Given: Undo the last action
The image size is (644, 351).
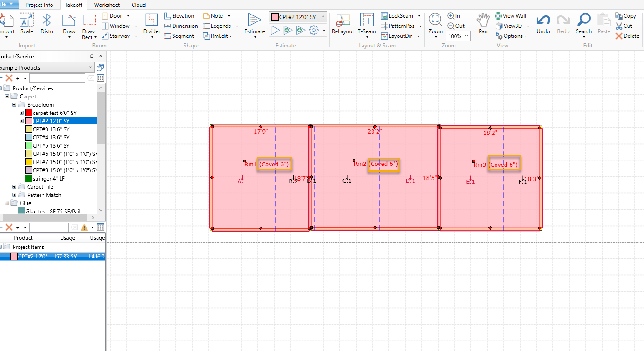Looking at the screenshot, I should pos(543,24).
